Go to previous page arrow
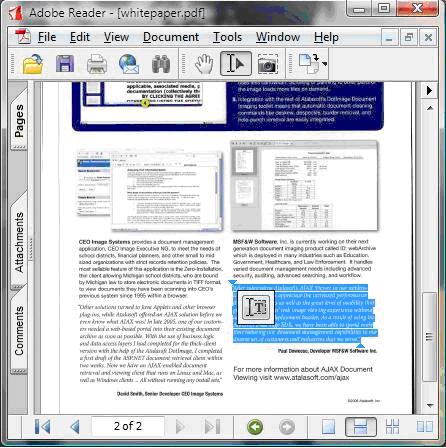446x448 pixels. (75, 426)
